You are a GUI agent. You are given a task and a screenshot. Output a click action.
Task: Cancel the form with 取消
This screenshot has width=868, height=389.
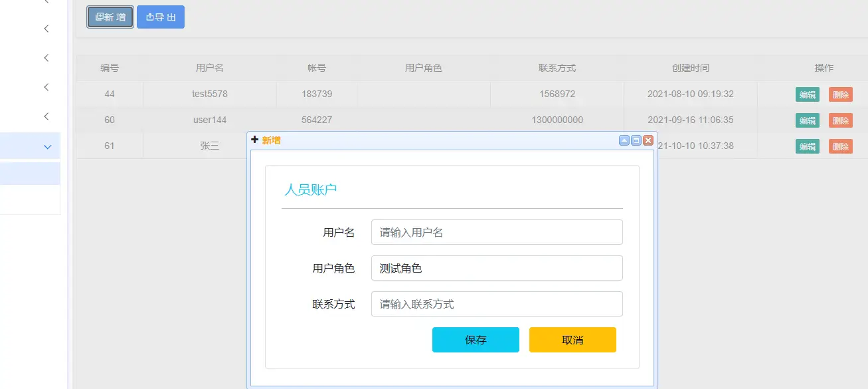[x=572, y=340]
